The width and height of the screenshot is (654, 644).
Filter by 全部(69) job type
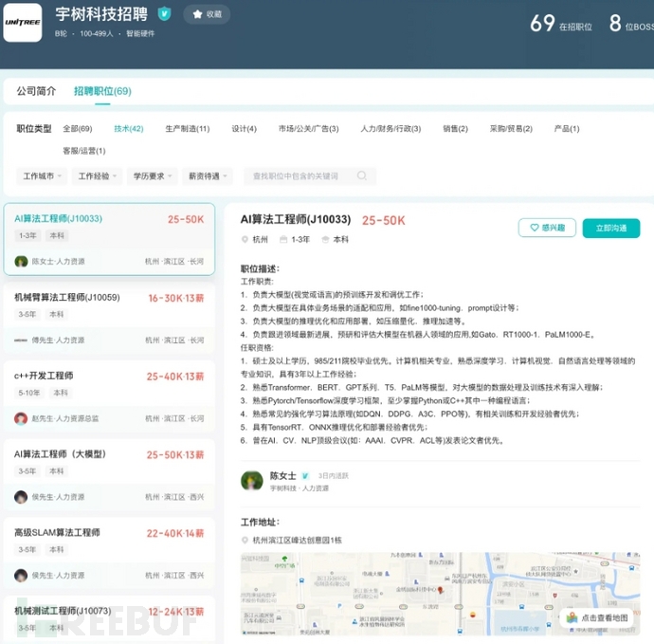pyautogui.click(x=78, y=129)
